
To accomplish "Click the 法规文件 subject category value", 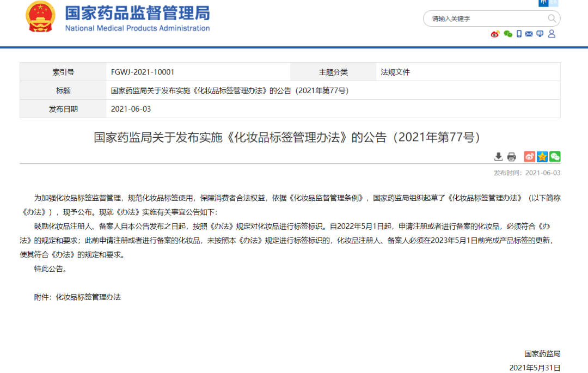I will [395, 72].
